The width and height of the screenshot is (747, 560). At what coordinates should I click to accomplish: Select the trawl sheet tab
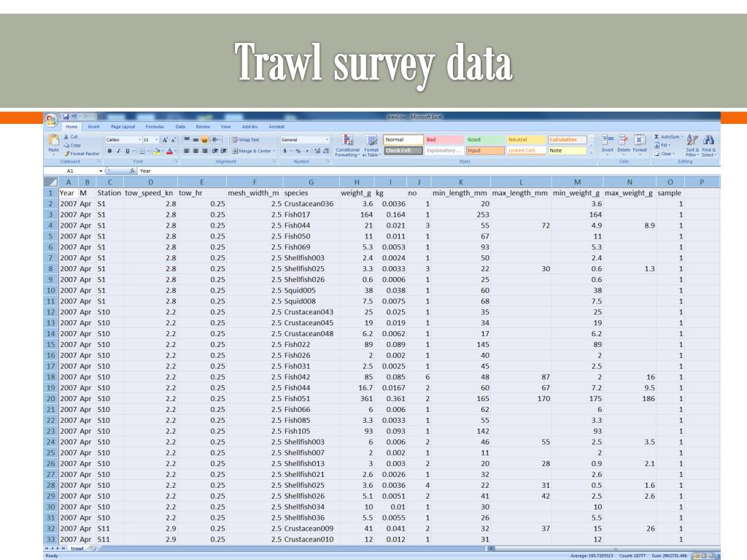coord(77,548)
